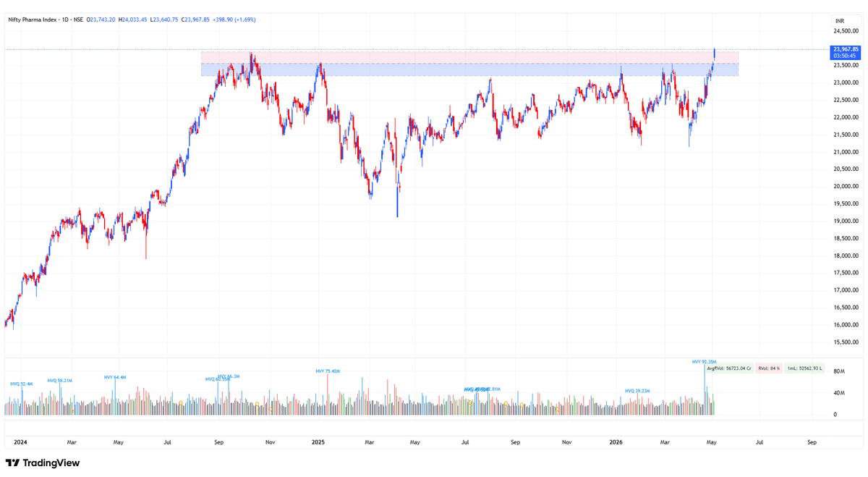
Task: Click the 2024 label on time axis
Action: (x=20, y=442)
